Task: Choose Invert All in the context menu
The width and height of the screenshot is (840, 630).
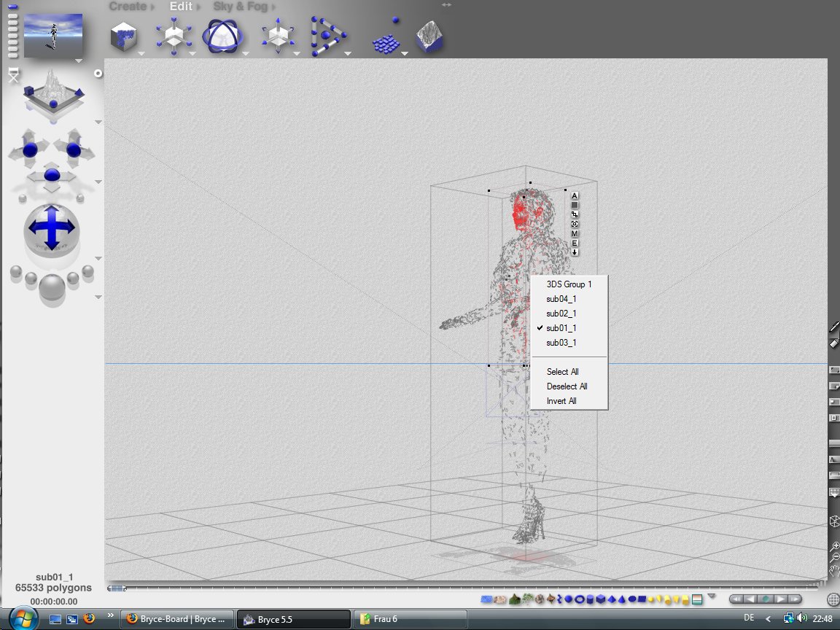Action: click(569, 401)
